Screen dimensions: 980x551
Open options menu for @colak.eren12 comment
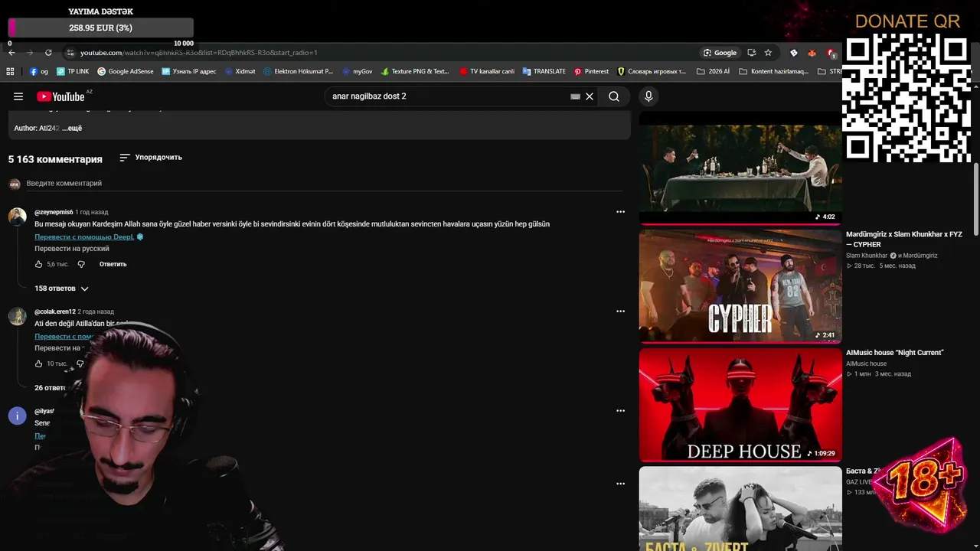[x=620, y=311]
